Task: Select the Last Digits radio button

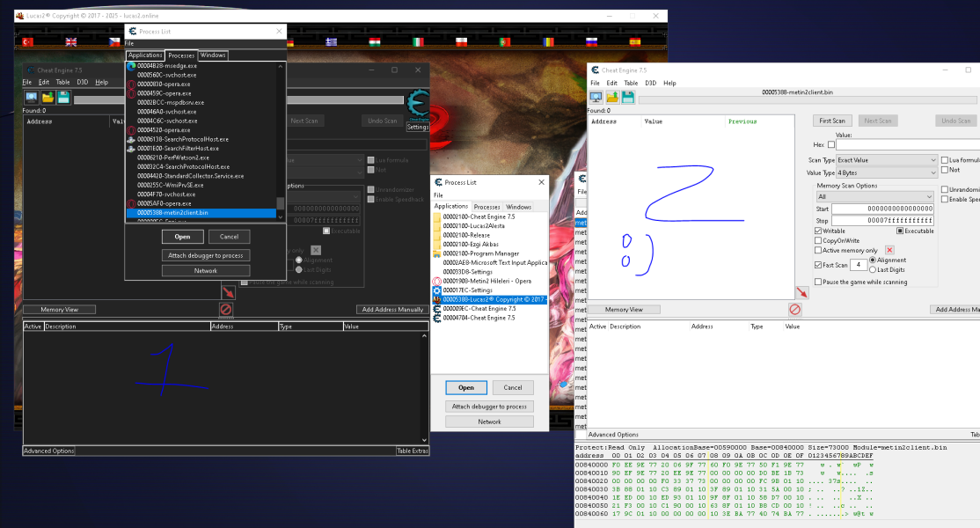Action: (873, 269)
